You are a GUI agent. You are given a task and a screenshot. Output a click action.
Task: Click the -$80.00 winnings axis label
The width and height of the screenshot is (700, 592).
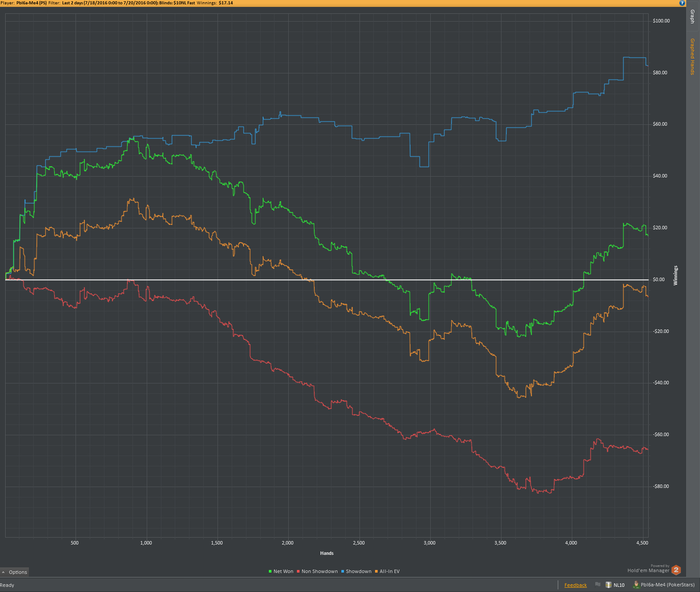coord(660,487)
